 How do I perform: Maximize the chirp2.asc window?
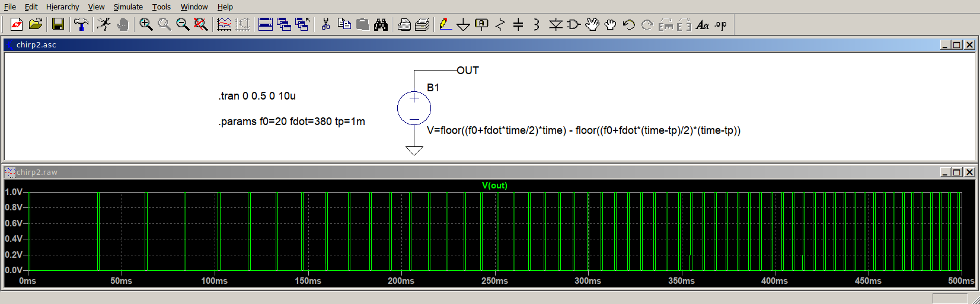coord(957,45)
